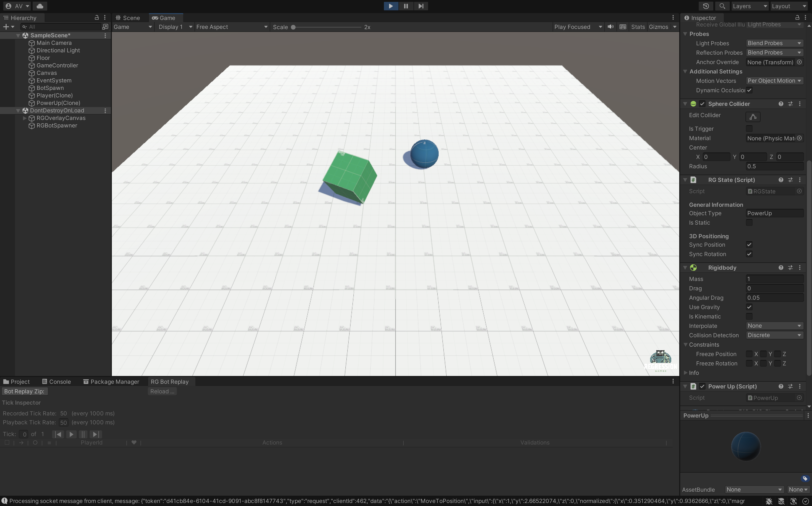Disable the Sync Rotation checkbox
Screen dimensions: 812x506
tap(749, 254)
